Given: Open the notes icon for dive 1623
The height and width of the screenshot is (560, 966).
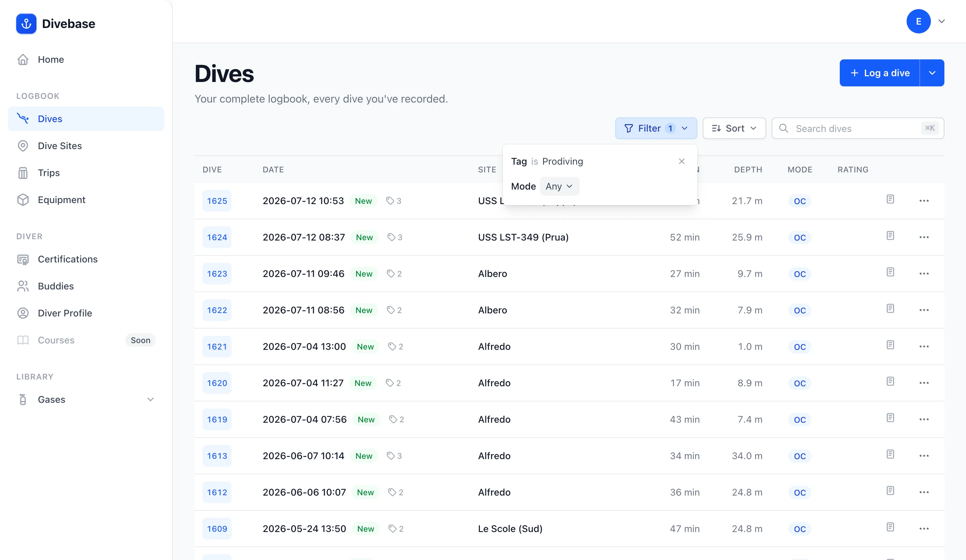Looking at the screenshot, I should [890, 272].
